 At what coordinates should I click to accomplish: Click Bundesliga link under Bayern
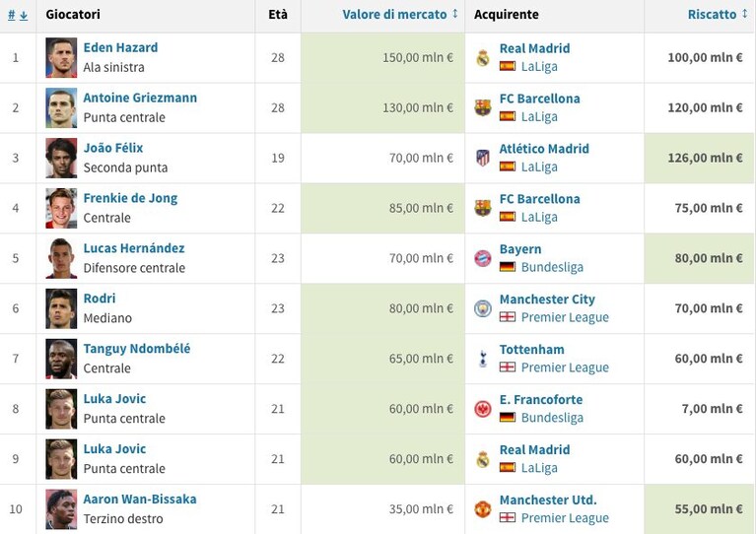coord(552,267)
